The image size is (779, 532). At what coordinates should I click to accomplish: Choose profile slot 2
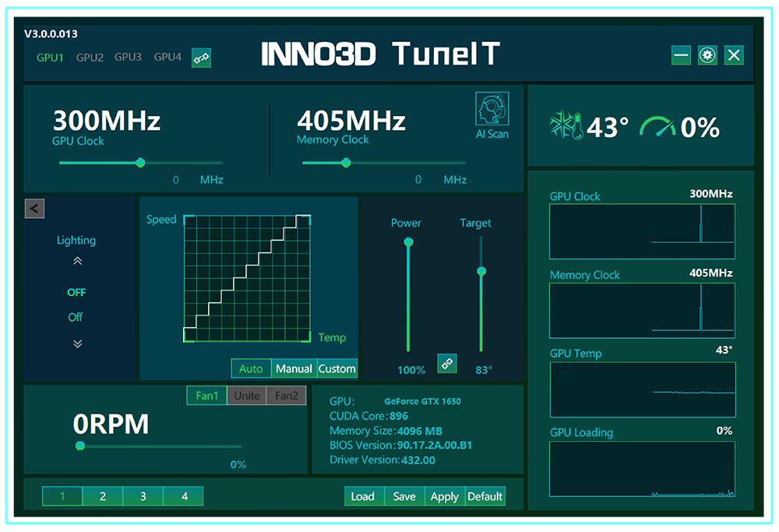(103, 496)
